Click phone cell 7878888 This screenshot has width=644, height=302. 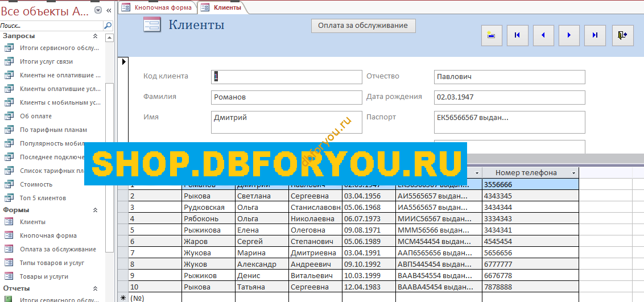pos(531,287)
